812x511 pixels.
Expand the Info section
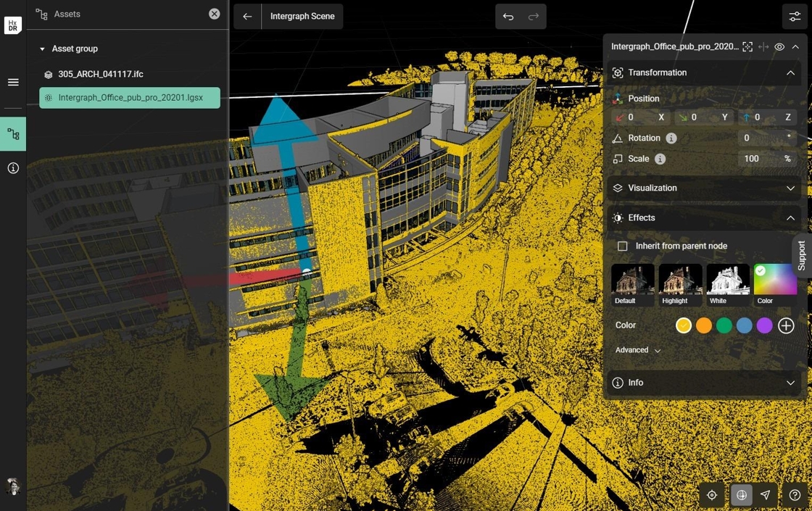click(x=790, y=383)
